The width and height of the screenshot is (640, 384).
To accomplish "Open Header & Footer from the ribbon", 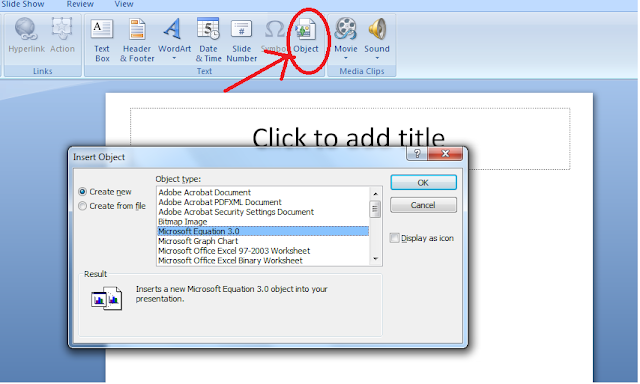I will [x=137, y=40].
